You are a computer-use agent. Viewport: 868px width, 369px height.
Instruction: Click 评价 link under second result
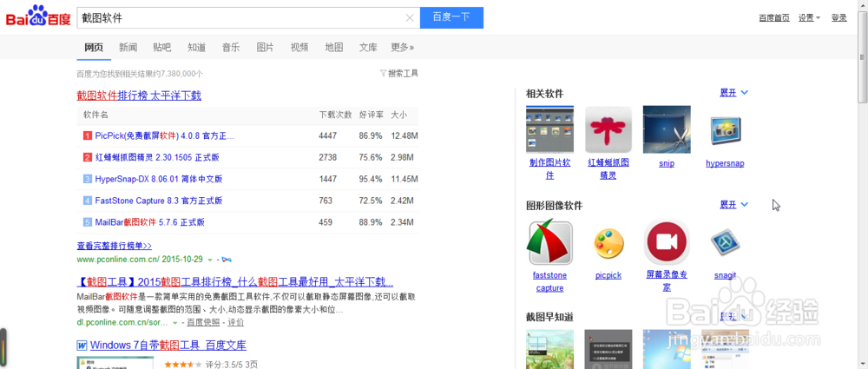[x=236, y=322]
